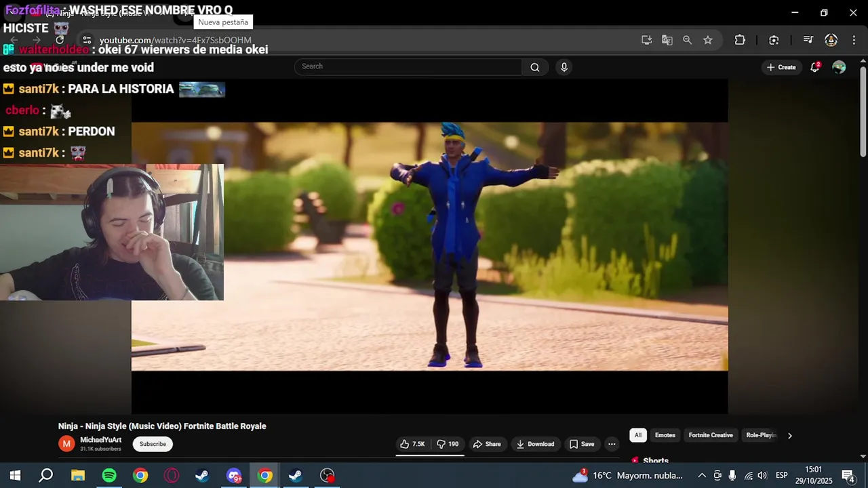The height and width of the screenshot is (488, 868).
Task: Click the Create button
Action: tap(781, 67)
